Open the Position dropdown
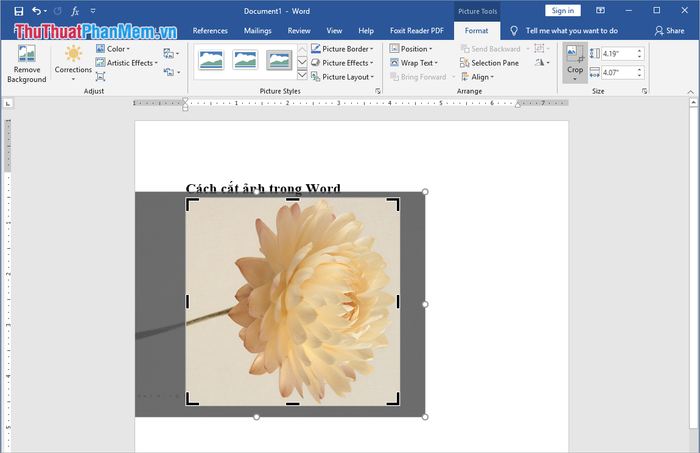 coord(411,49)
